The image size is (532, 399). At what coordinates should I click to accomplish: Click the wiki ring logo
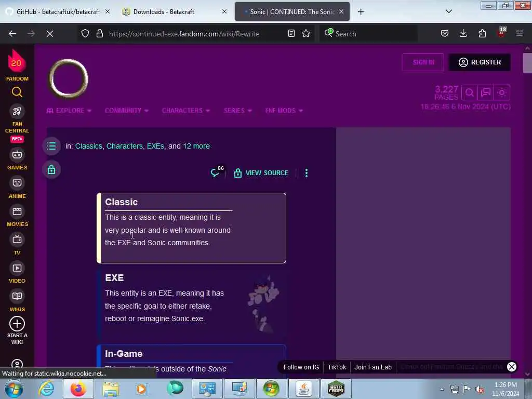(69, 78)
